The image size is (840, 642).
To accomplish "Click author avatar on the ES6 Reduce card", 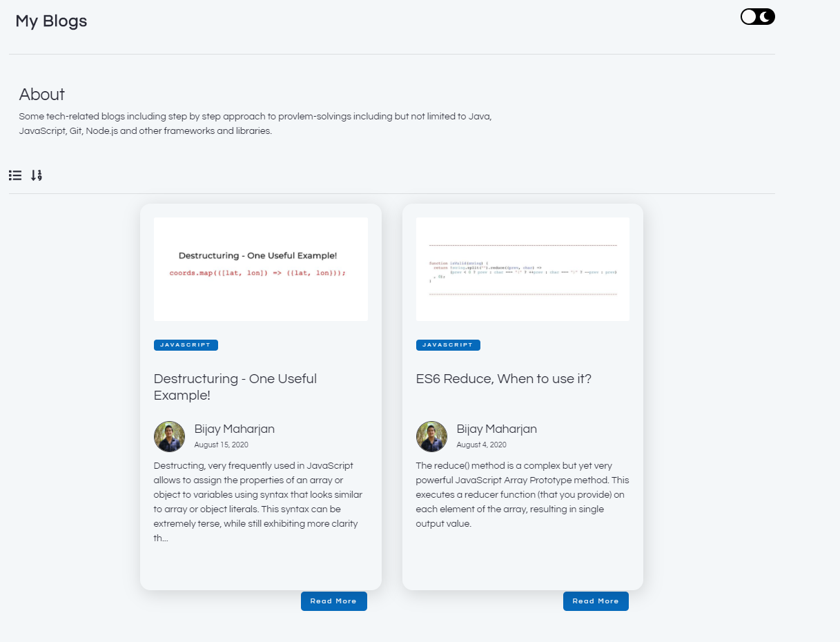I will click(431, 436).
